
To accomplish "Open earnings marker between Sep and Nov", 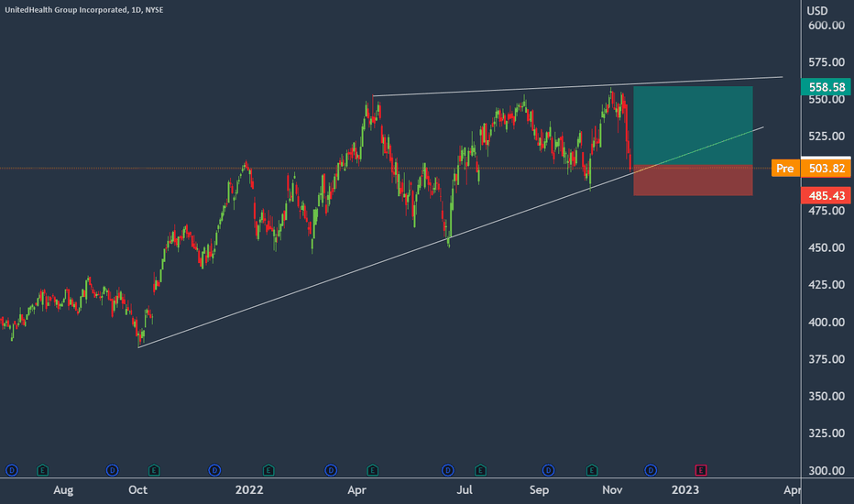I will point(592,470).
